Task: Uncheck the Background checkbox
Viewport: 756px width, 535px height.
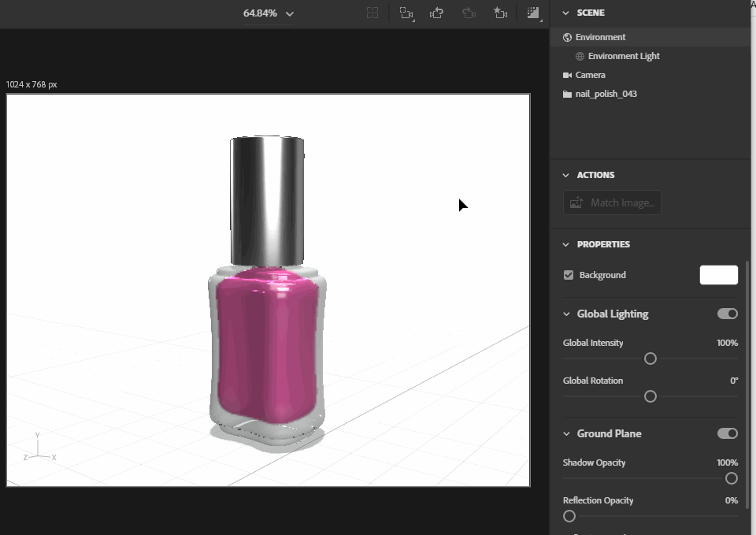Action: coord(569,275)
